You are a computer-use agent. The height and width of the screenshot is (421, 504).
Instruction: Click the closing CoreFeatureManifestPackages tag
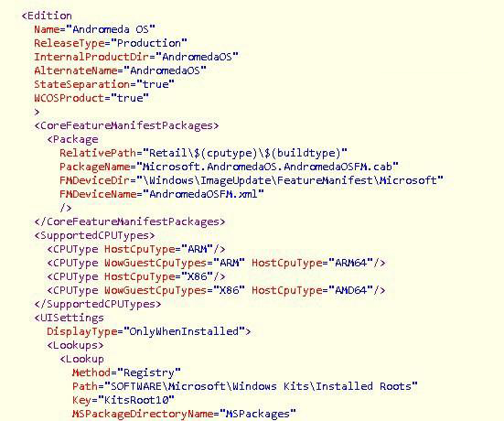pos(130,221)
